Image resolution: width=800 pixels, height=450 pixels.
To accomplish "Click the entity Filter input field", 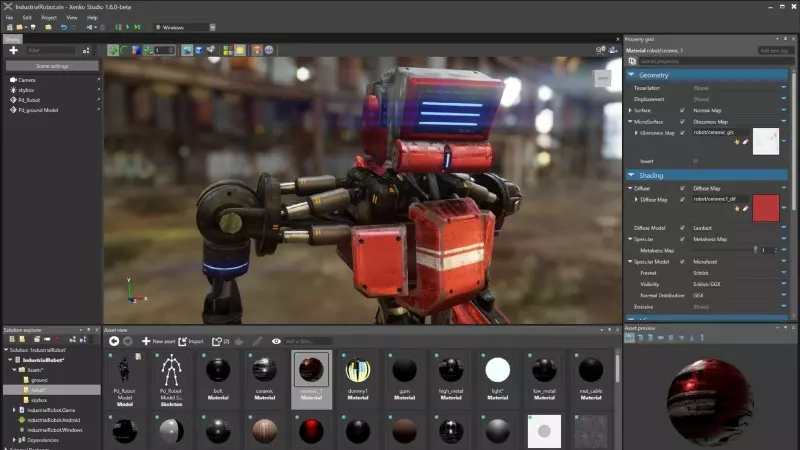I will (51, 51).
